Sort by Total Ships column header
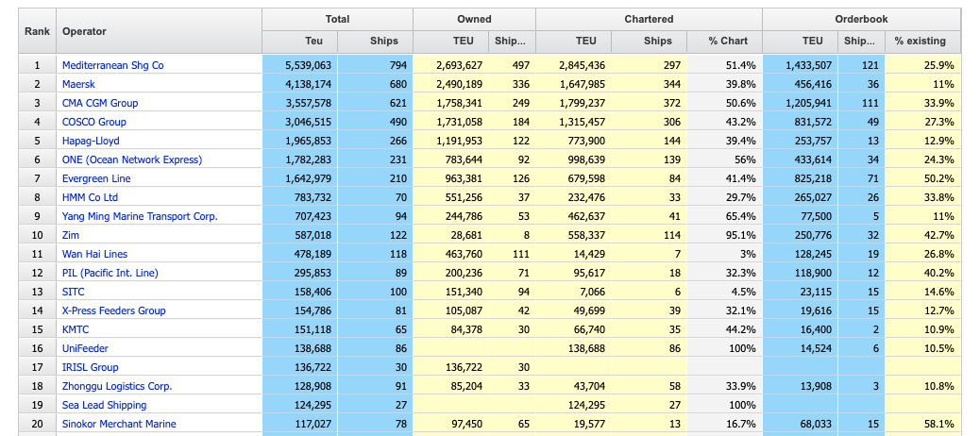This screenshot has width=980, height=436. pos(375,42)
